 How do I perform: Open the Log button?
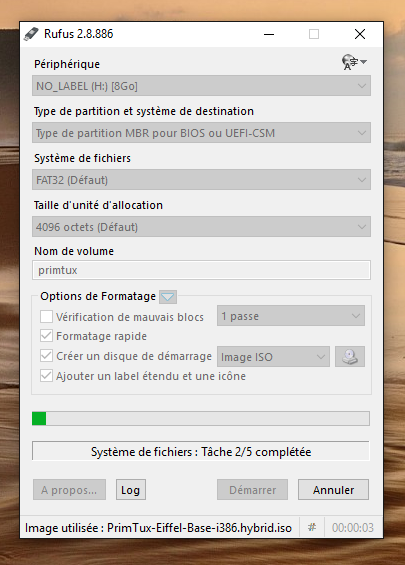tap(130, 490)
